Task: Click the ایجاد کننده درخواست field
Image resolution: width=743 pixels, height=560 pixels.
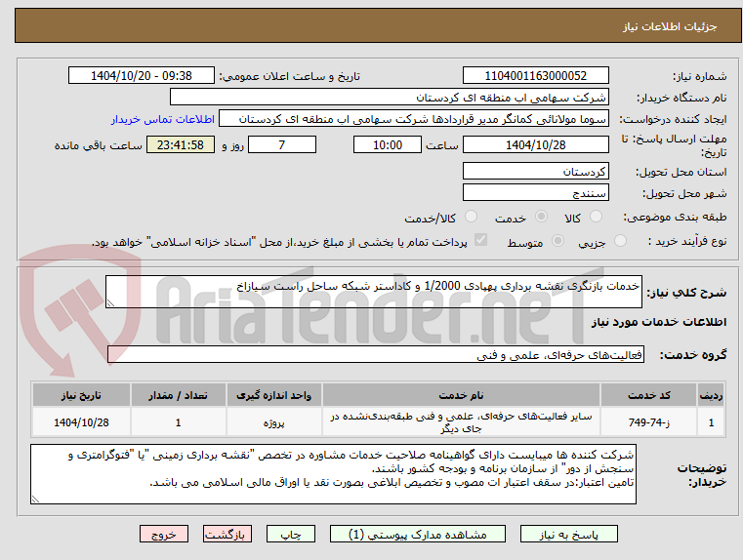Action: click(414, 119)
